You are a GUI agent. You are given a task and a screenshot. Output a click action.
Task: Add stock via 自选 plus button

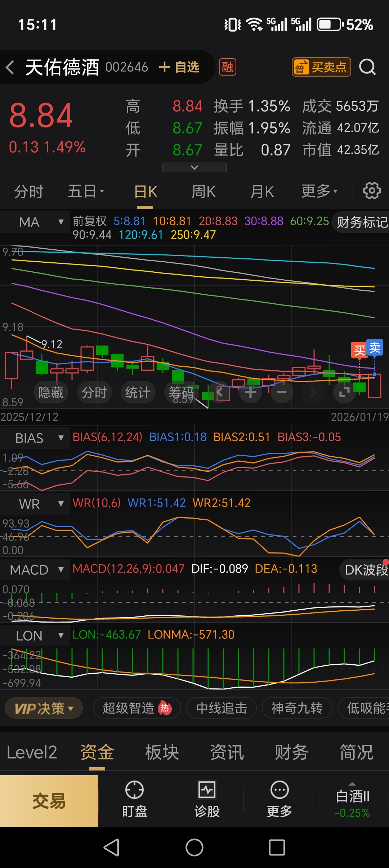coord(179,67)
